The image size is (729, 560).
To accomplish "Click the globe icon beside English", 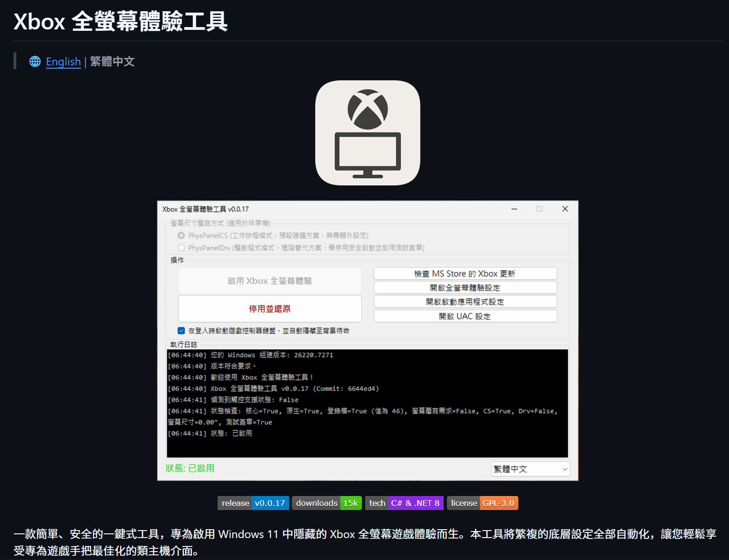I will coord(35,62).
